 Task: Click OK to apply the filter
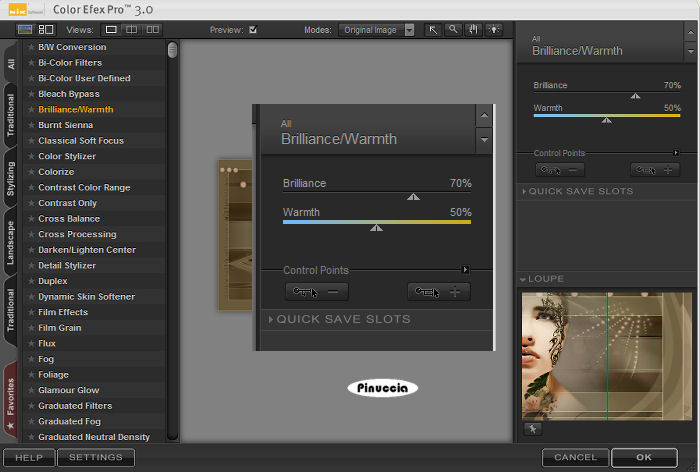(x=644, y=458)
